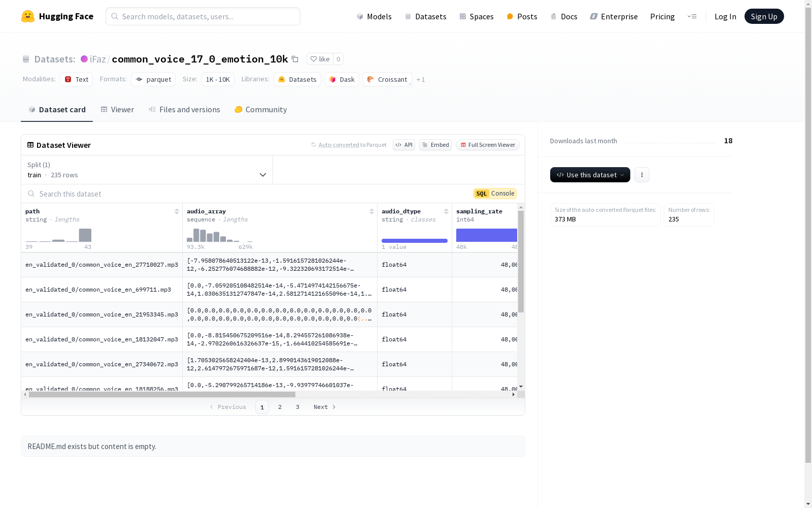Click the table's vertical scrollbar
The width and height of the screenshot is (812, 508).
tap(521, 262)
